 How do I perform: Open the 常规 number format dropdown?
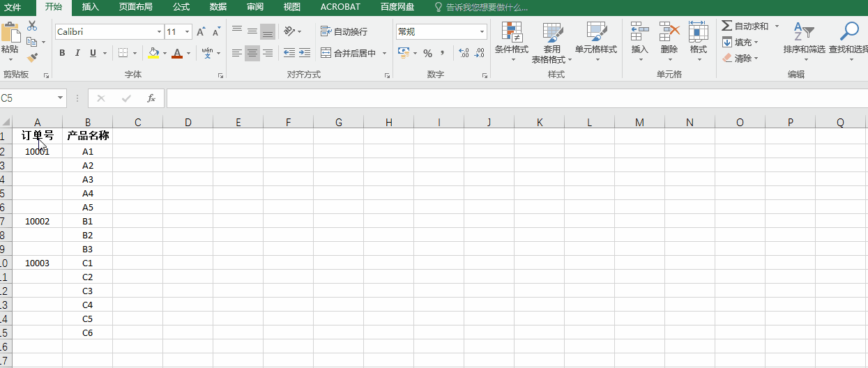482,32
